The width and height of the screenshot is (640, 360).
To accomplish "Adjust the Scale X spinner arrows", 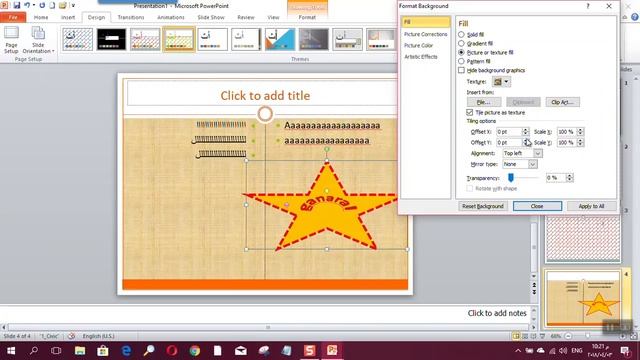I will (x=580, y=132).
